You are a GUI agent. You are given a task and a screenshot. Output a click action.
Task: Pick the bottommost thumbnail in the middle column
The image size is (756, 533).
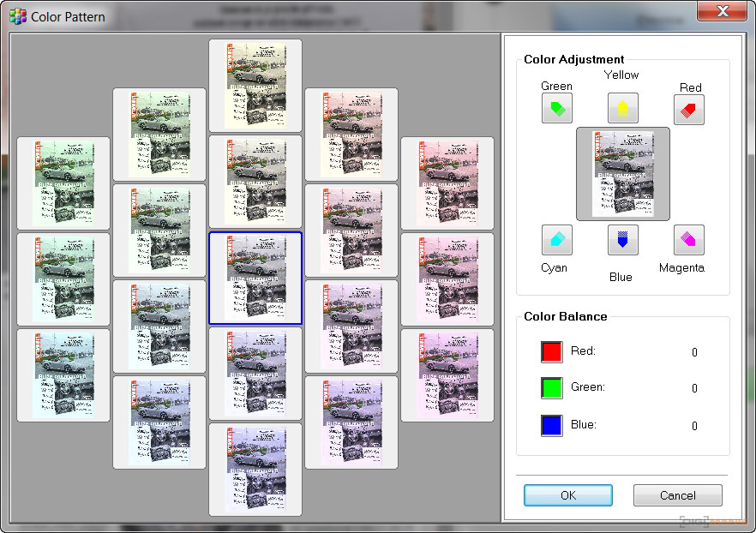[x=255, y=470]
